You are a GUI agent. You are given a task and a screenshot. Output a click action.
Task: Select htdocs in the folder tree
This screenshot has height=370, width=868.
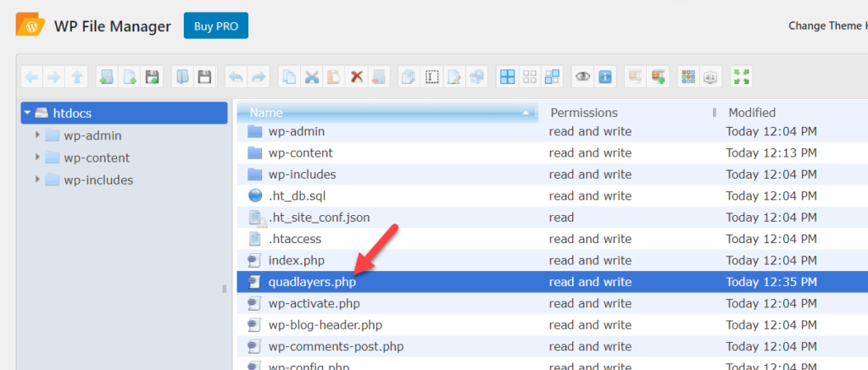pyautogui.click(x=124, y=113)
